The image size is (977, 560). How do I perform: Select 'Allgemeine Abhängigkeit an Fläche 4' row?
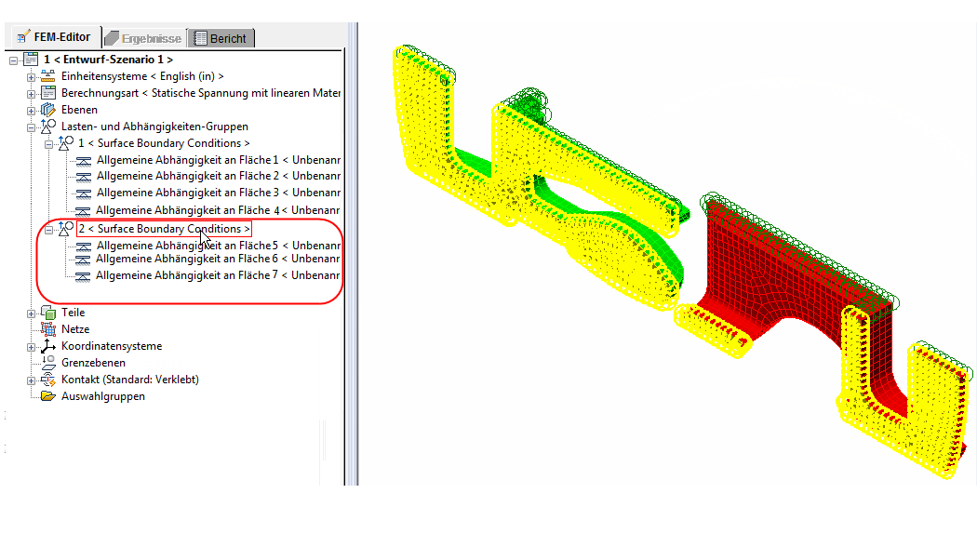click(218, 210)
